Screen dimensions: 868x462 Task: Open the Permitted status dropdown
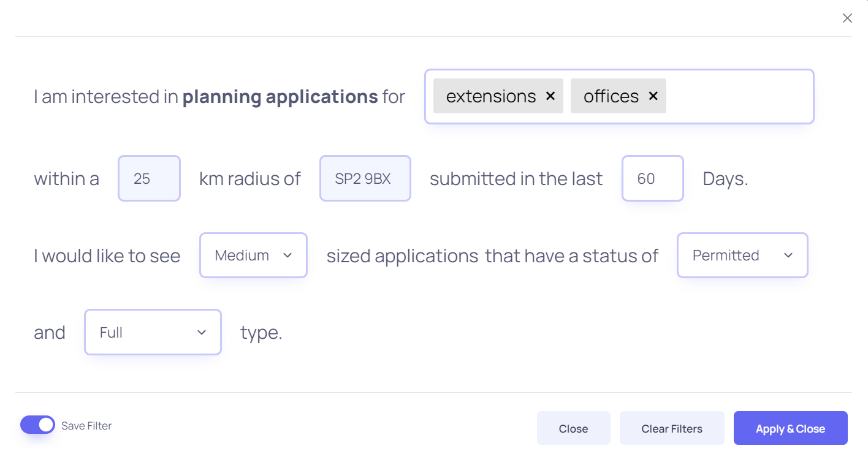[742, 255]
